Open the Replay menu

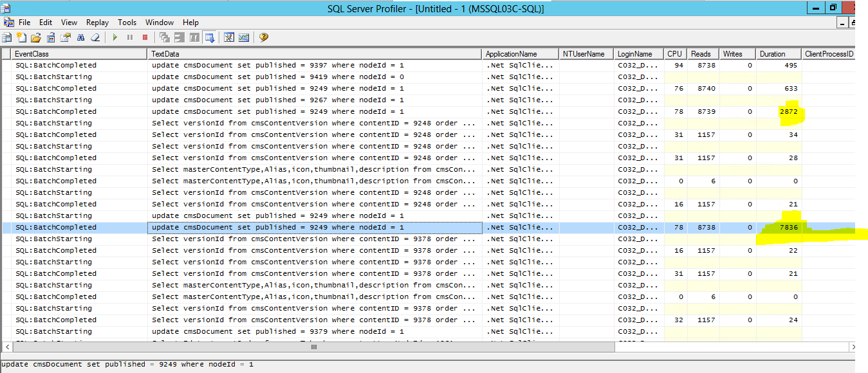(97, 23)
